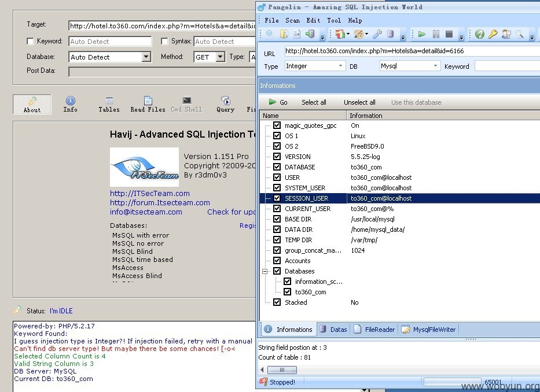Uncheck the Stacked checkbox
Viewport: 540px width, 392px height.
click(277, 302)
